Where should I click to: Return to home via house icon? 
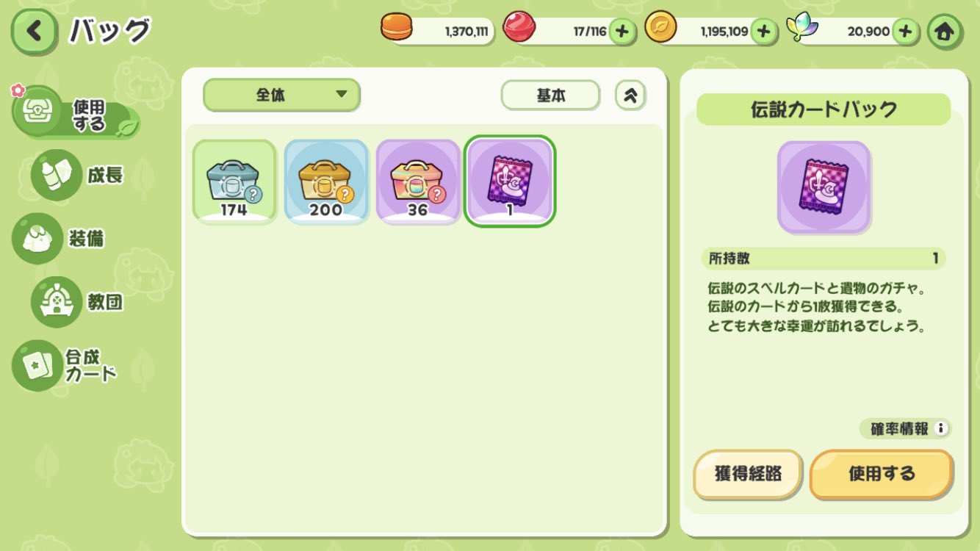[945, 32]
